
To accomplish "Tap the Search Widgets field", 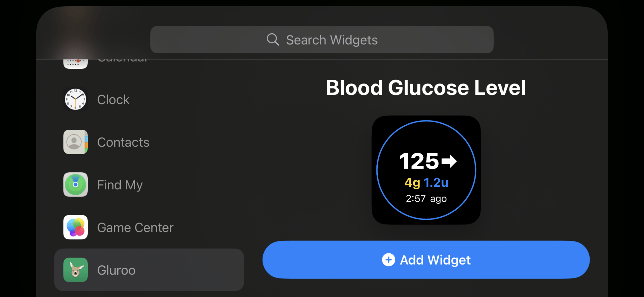I will click(322, 40).
